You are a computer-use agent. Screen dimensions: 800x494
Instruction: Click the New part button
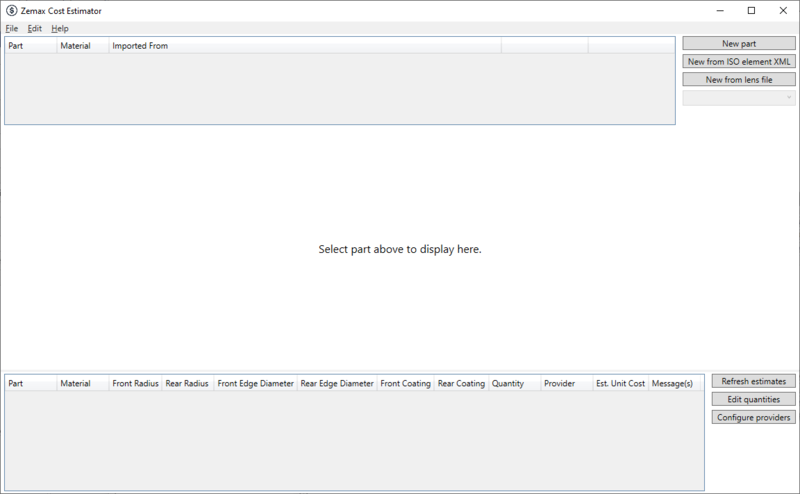point(739,43)
